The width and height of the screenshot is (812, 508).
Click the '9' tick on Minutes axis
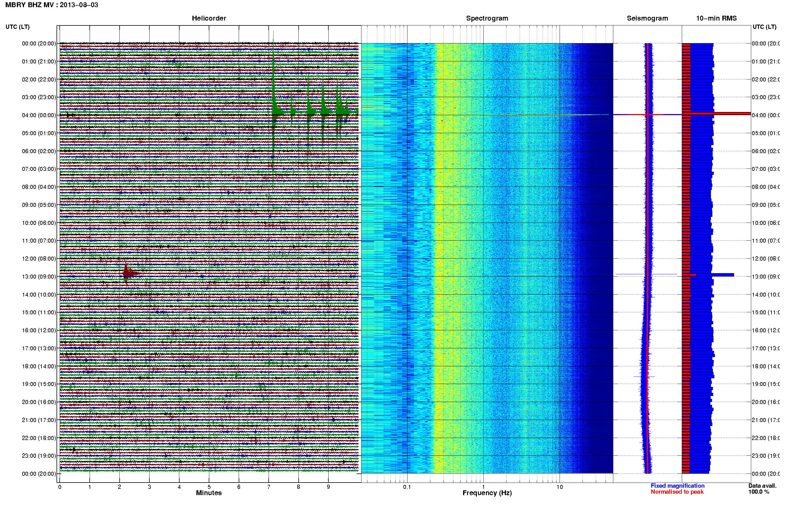tap(328, 487)
